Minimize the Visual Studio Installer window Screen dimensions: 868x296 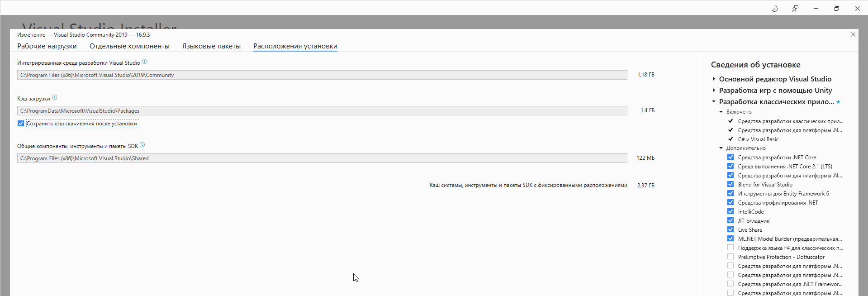pos(816,9)
